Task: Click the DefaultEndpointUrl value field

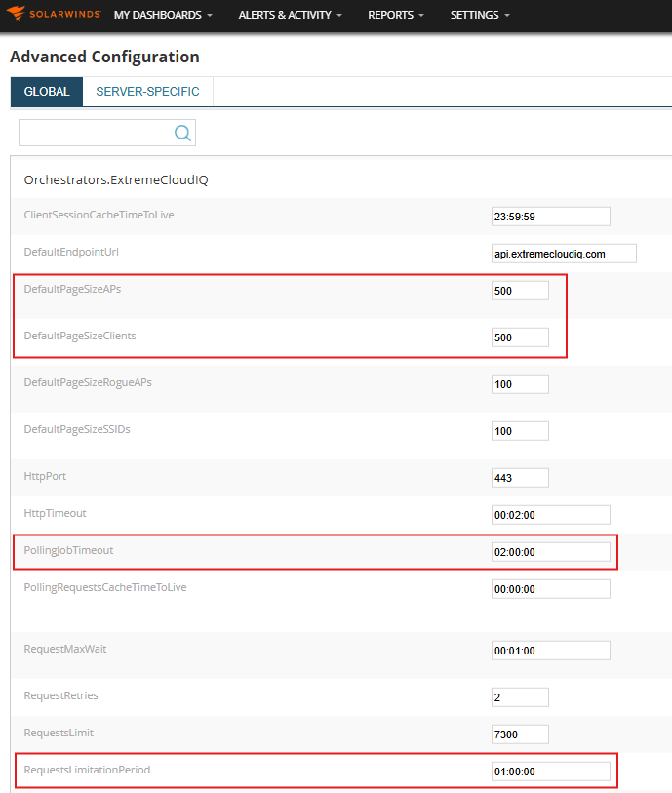Action: point(564,254)
